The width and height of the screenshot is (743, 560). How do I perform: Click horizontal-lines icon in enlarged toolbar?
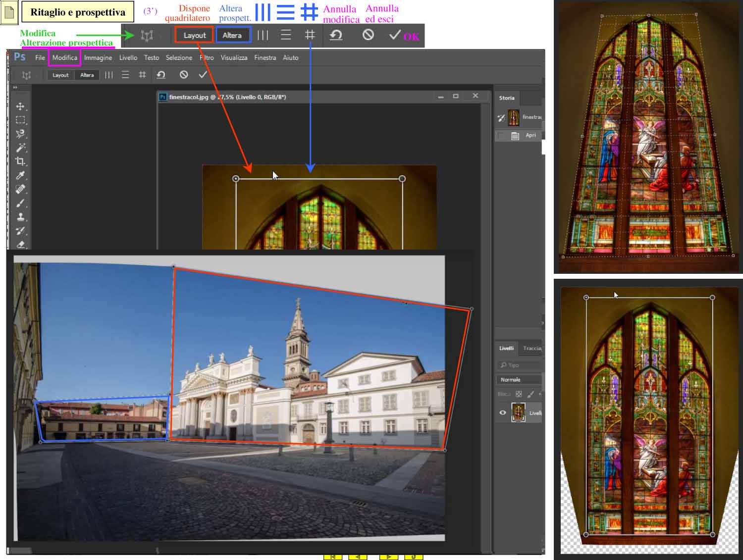point(286,35)
